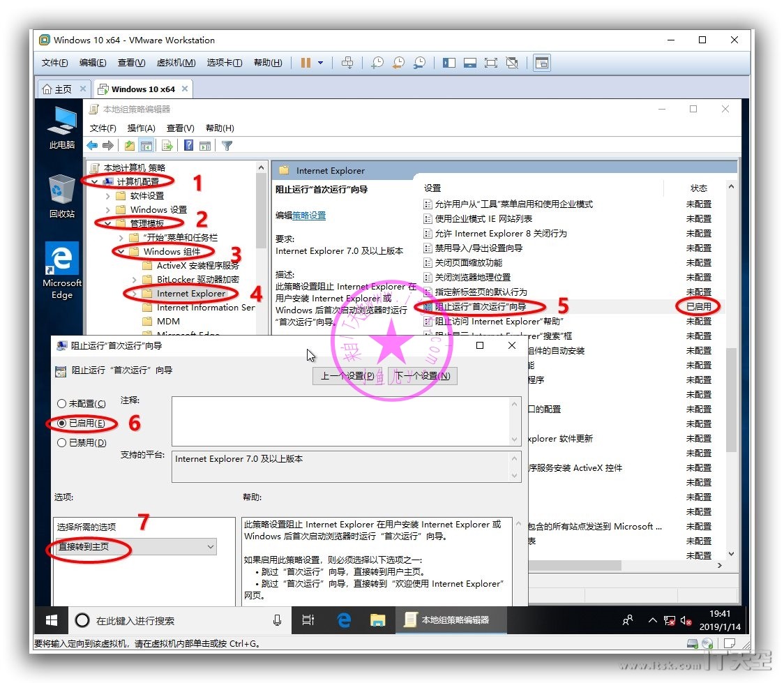The width and height of the screenshot is (784, 683).
Task: Click the Back arrow in policy editor toolbar
Action: point(92,146)
